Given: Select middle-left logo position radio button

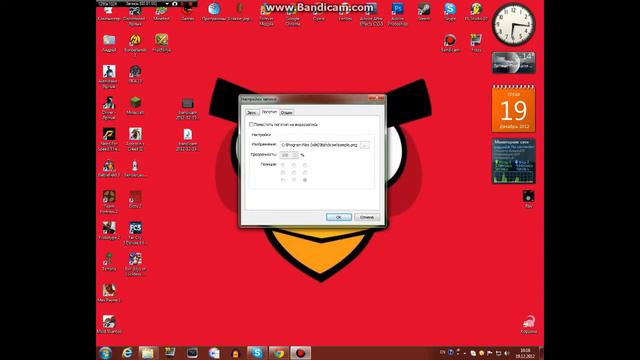Looking at the screenshot, I should 283,172.
